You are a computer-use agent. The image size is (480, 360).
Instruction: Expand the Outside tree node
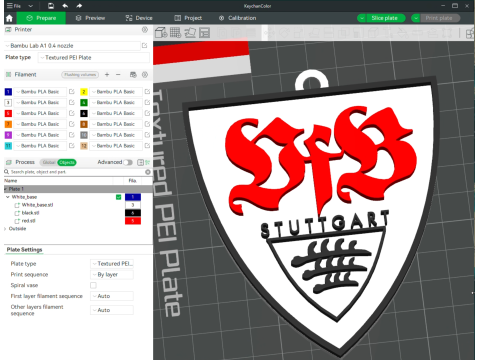click(5, 229)
